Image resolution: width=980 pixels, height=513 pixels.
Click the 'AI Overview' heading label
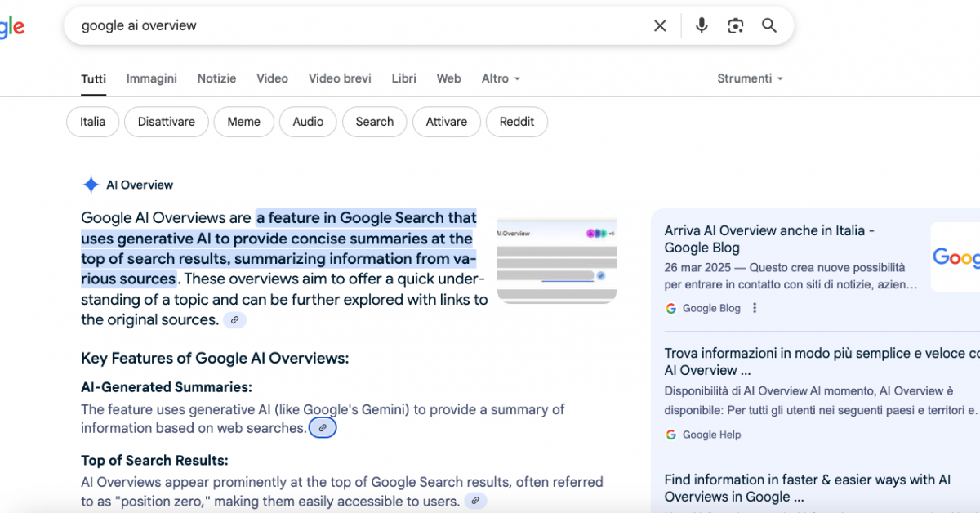(x=140, y=185)
